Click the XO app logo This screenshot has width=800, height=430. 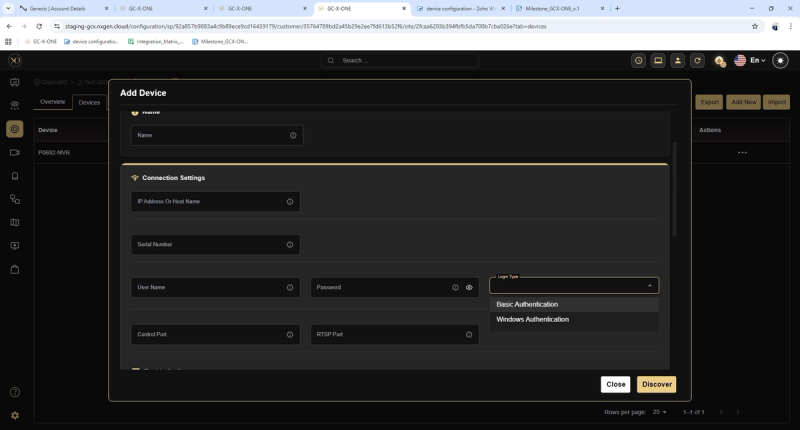(x=15, y=60)
